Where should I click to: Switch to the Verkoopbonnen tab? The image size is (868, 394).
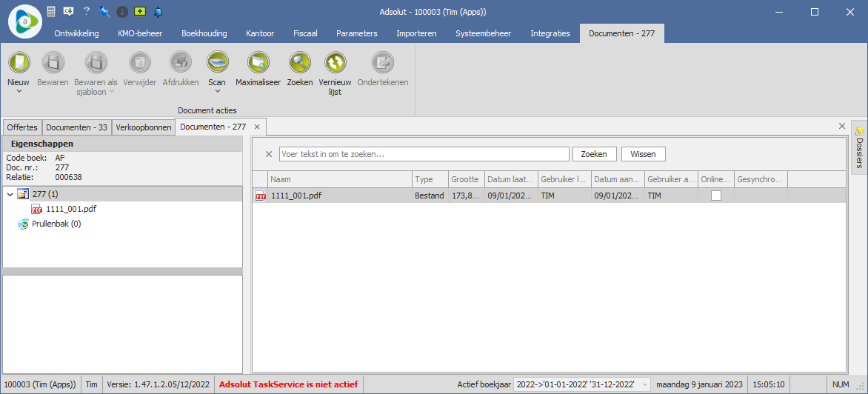click(144, 127)
